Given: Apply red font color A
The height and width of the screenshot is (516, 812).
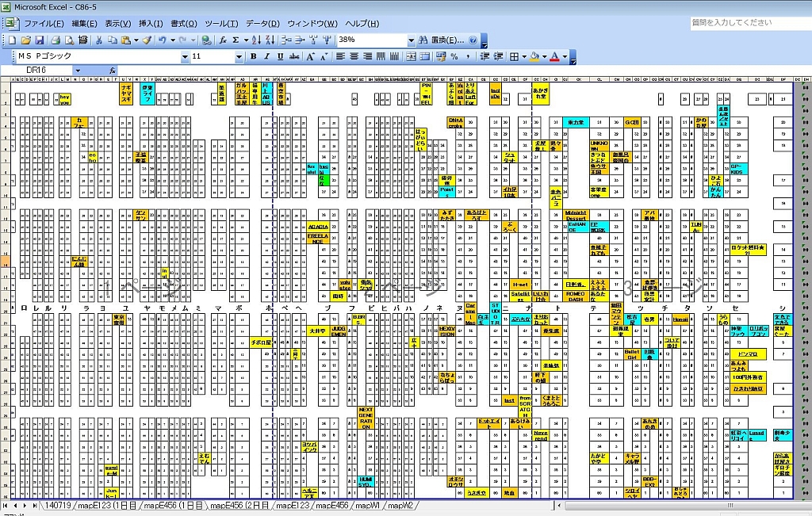Looking at the screenshot, I should 554,56.
